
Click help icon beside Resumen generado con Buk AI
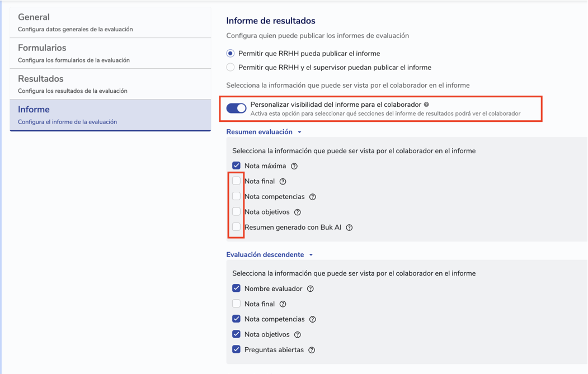point(349,228)
